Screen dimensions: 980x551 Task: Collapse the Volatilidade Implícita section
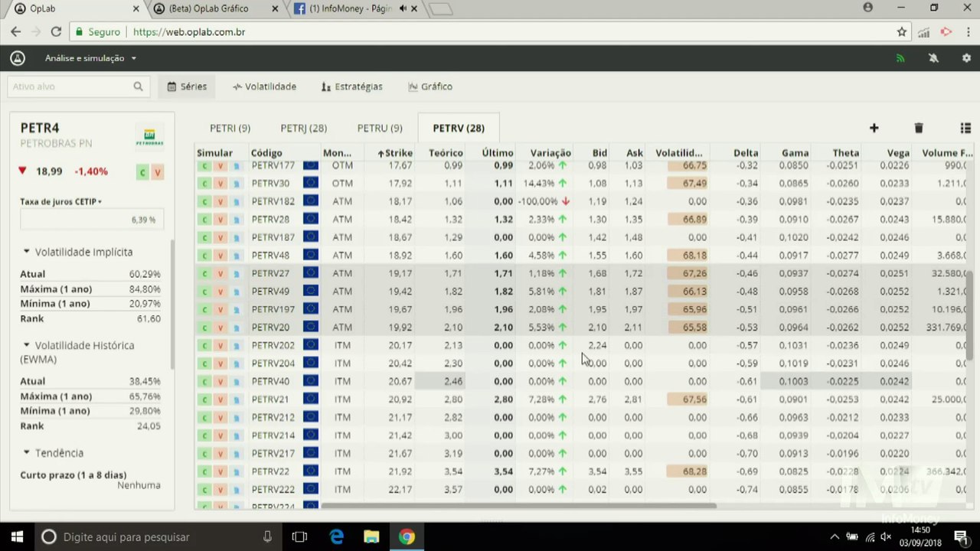pyautogui.click(x=77, y=252)
